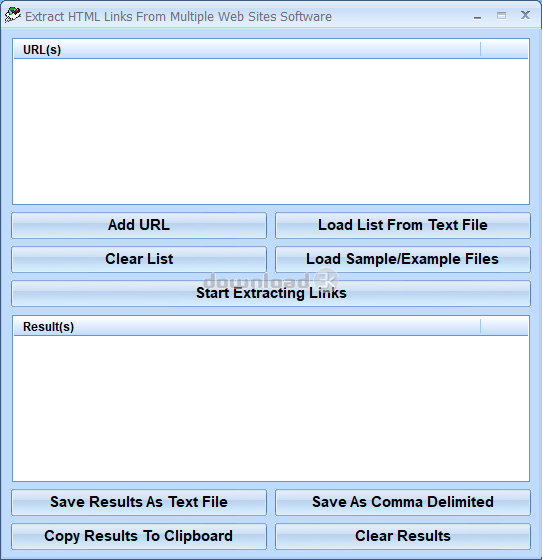
Task: Start Extracting Links
Action: 271,293
